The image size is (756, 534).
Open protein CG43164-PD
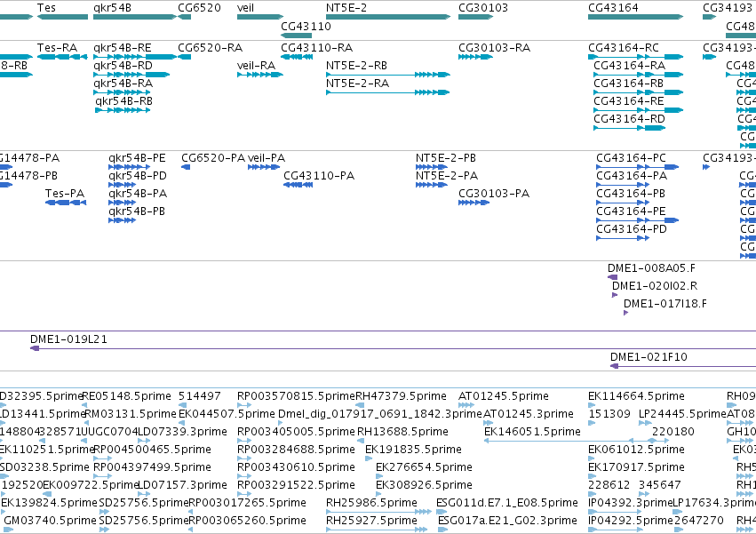[623, 238]
